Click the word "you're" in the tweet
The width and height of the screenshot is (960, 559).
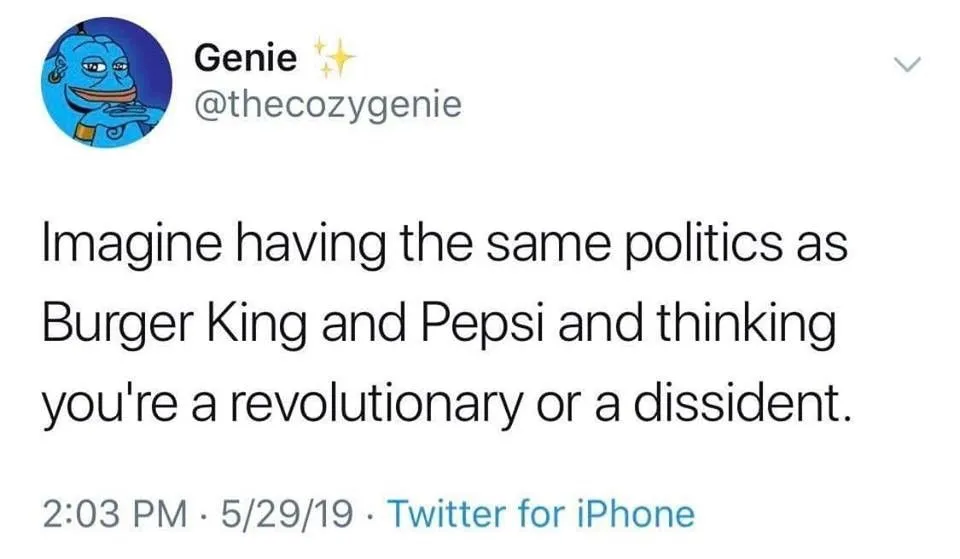[95, 407]
